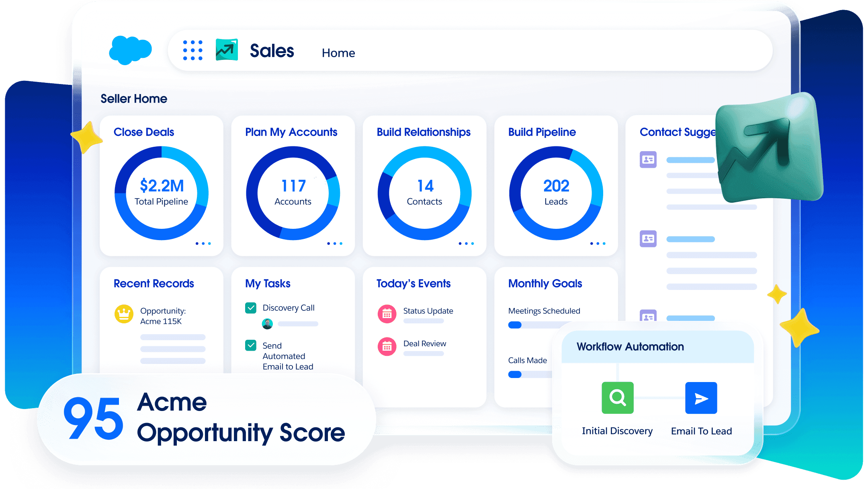Viewport: 868px width, 489px height.
Task: Expand the Close Deals three-dot menu
Action: pyautogui.click(x=203, y=243)
